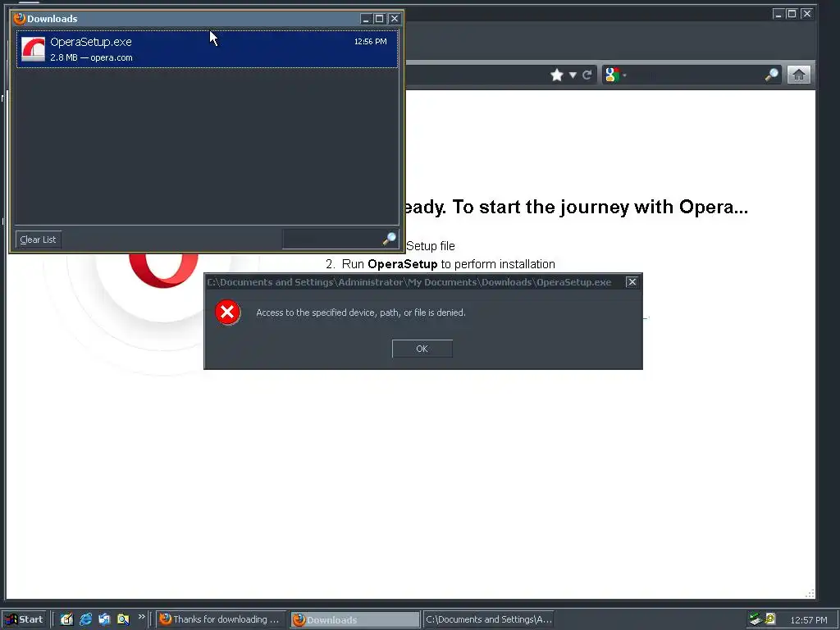The height and width of the screenshot is (630, 840).
Task: Switch to C:\Documents and Settings taskbar button
Action: [488, 619]
